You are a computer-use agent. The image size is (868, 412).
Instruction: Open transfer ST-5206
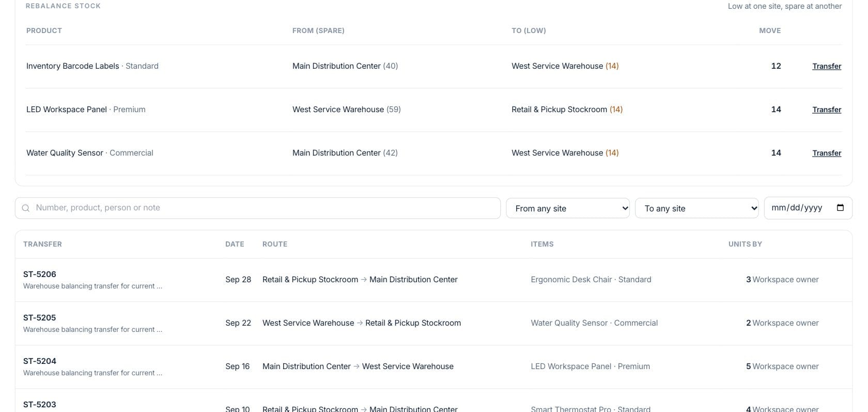40,274
